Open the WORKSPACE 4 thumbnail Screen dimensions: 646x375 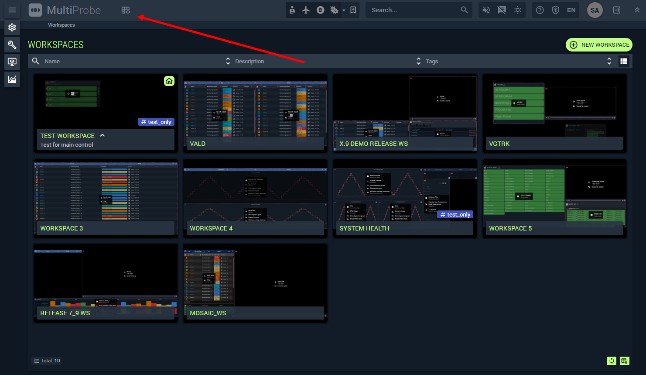(x=255, y=199)
